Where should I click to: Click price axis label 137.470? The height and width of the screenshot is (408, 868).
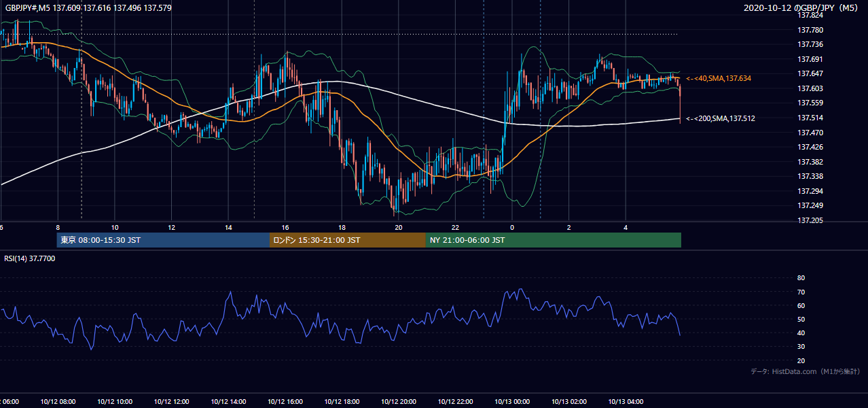[x=810, y=133]
